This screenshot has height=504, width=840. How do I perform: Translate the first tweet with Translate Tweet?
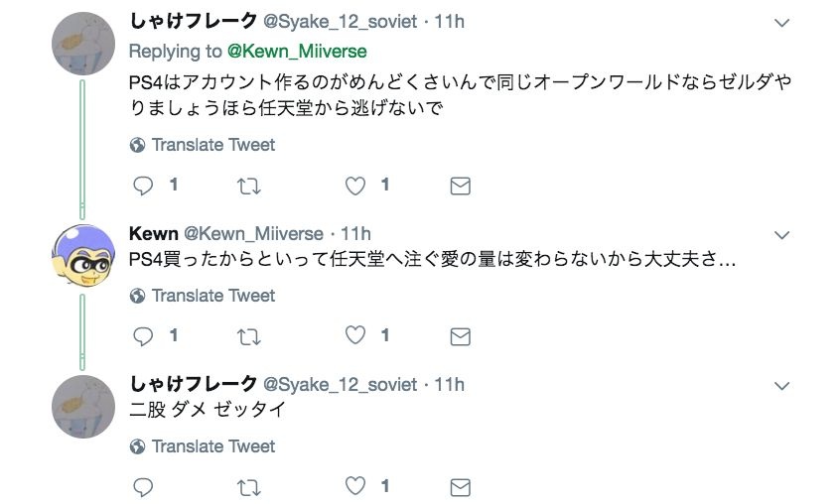pos(212,145)
